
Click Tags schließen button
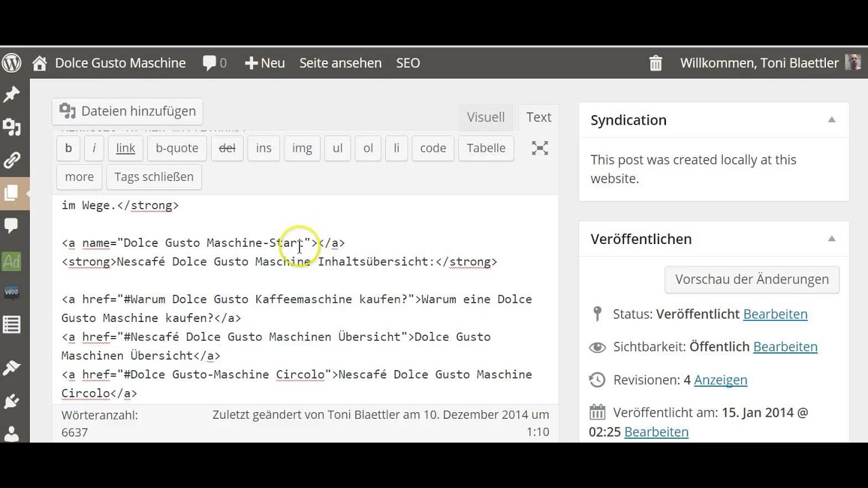click(154, 177)
